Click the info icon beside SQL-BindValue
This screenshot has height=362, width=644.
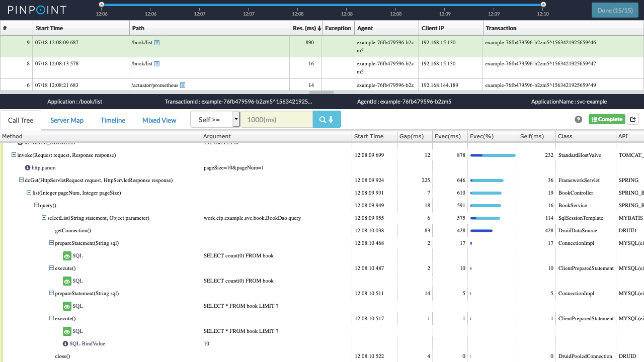[65, 344]
